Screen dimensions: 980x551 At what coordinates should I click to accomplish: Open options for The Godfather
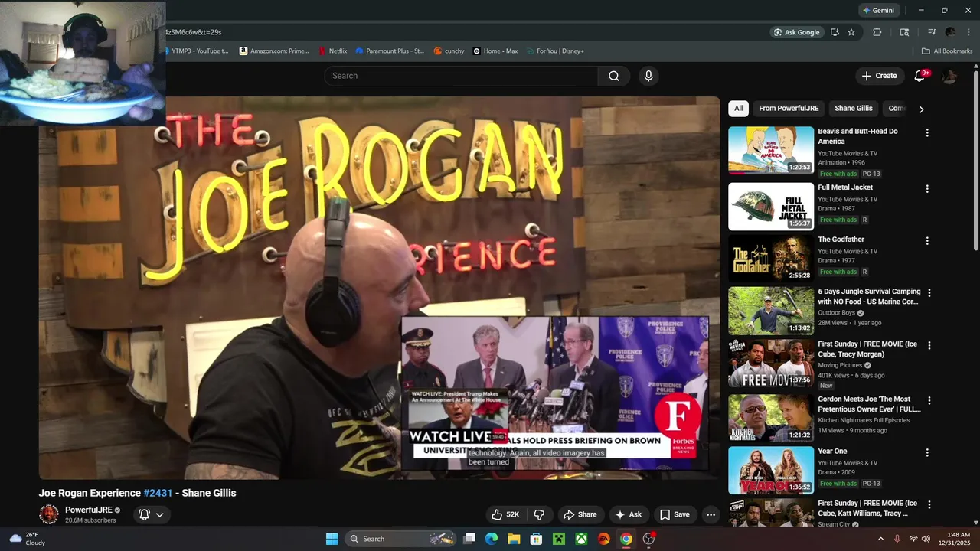point(927,240)
